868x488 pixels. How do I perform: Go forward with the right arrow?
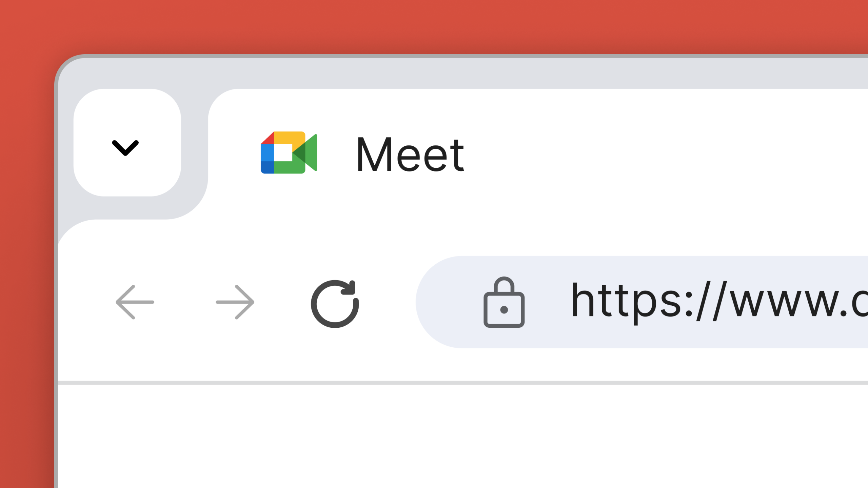coord(235,302)
